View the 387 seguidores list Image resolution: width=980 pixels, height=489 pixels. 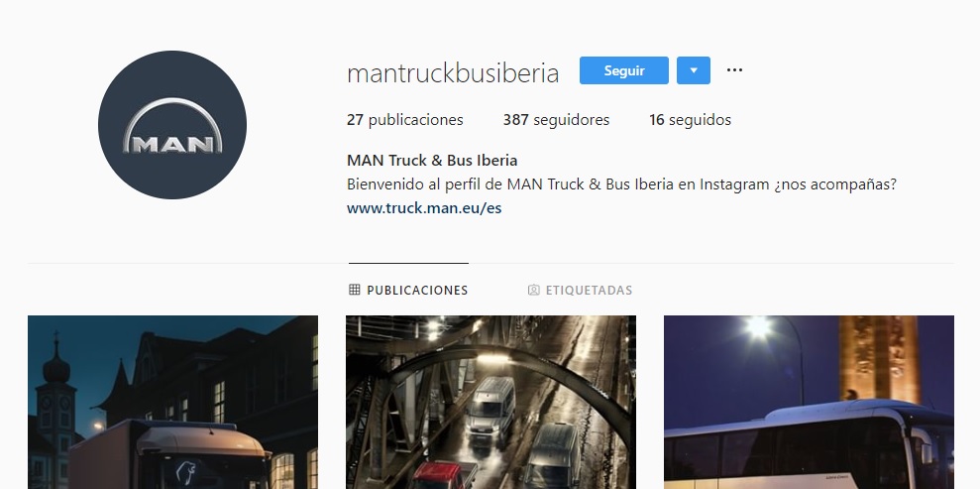coord(556,119)
